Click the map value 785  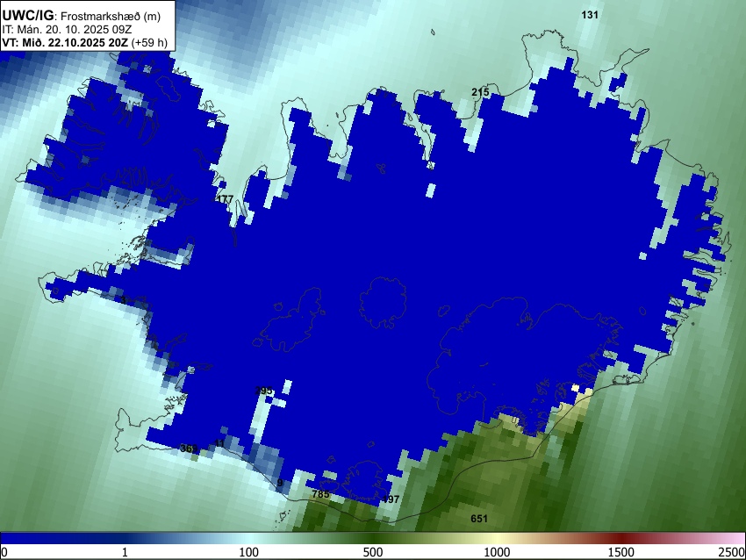(320, 494)
